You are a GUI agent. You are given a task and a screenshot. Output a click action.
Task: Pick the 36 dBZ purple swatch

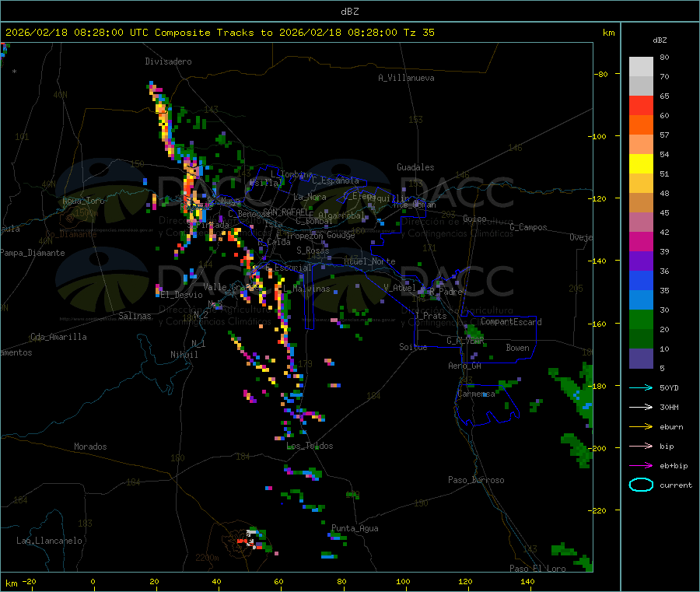[641, 261]
